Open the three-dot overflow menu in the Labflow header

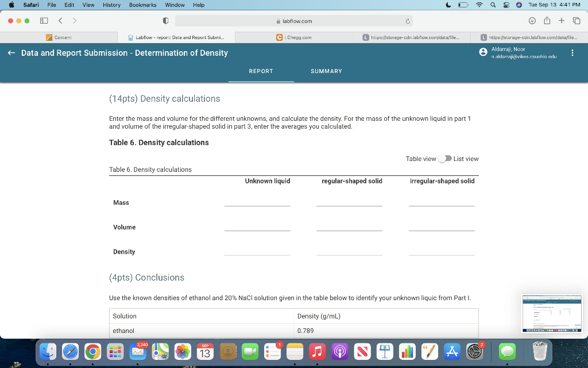coord(572,53)
